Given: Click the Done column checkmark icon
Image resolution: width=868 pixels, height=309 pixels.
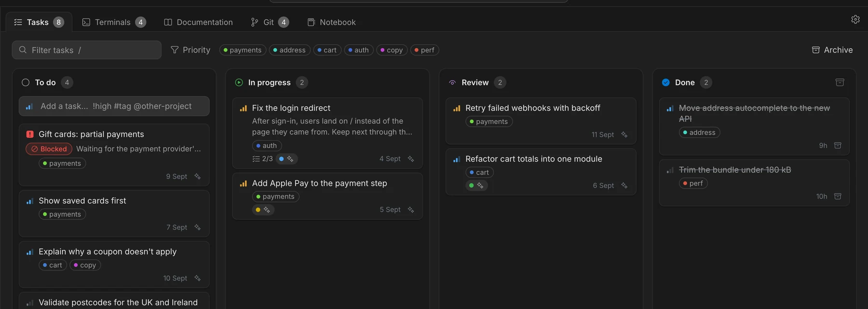Looking at the screenshot, I should coord(665,82).
